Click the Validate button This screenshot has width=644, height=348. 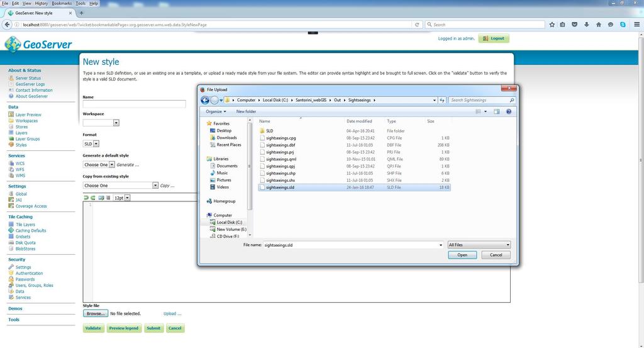pos(93,328)
